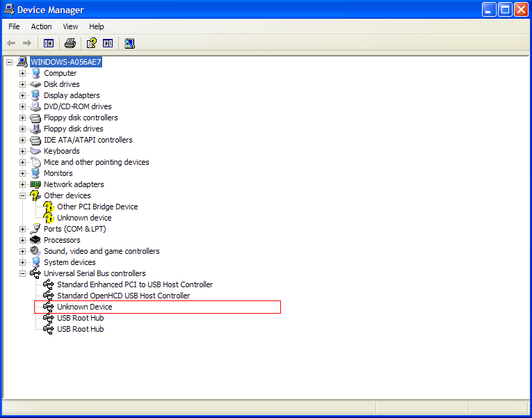This screenshot has width=532, height=418.
Task: Minimize the Device Manager window
Action: pos(489,10)
